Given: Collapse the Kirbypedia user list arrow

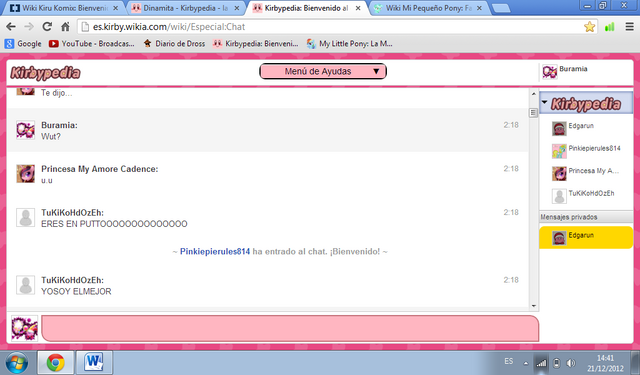Looking at the screenshot, I should [x=544, y=102].
